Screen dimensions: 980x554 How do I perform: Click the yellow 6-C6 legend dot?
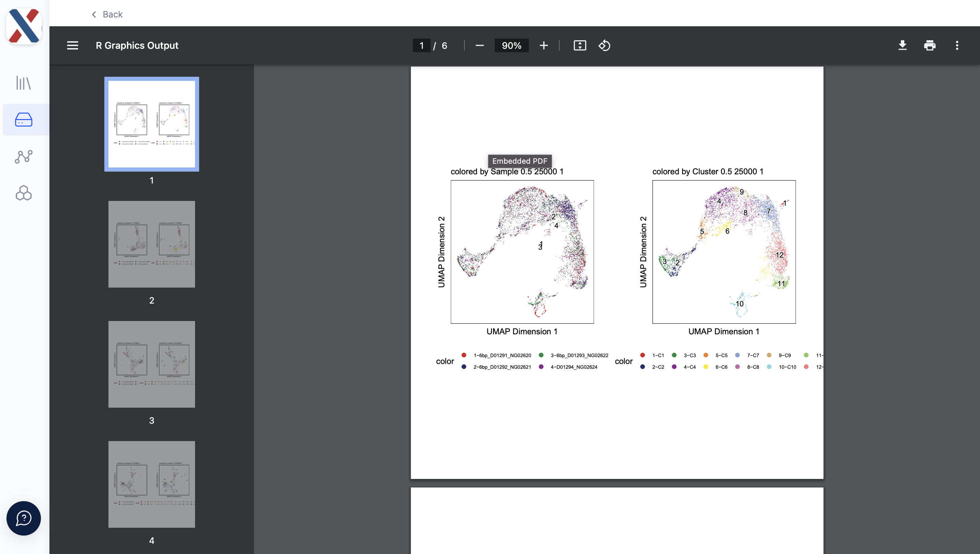706,366
